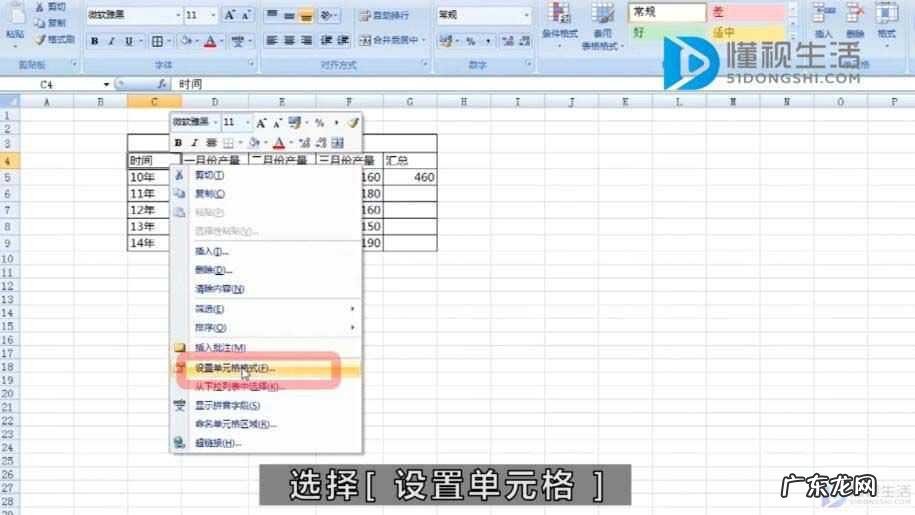
Task: Center text horizontally from the ribbon
Action: click(289, 40)
